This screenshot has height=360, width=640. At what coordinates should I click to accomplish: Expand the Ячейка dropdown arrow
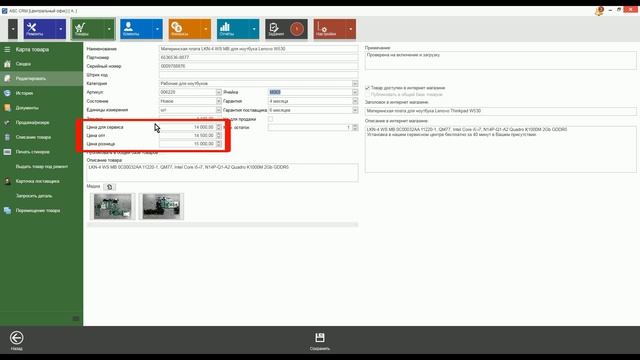tap(355, 92)
